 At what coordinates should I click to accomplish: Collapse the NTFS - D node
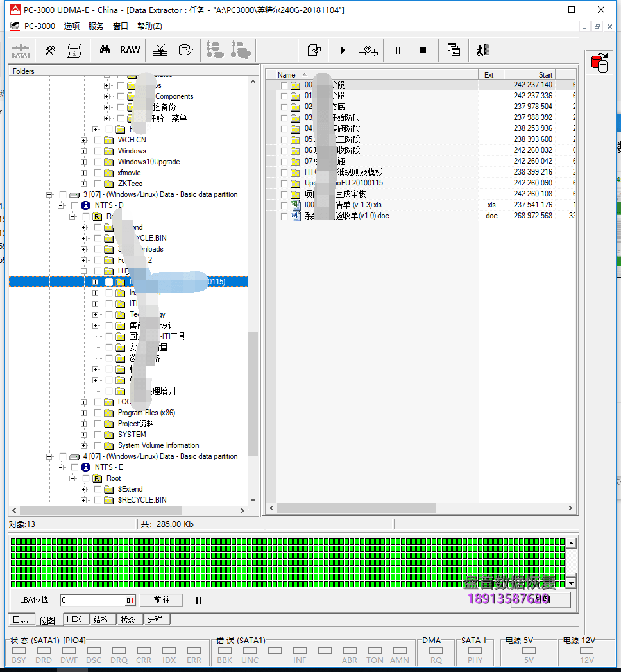point(60,205)
